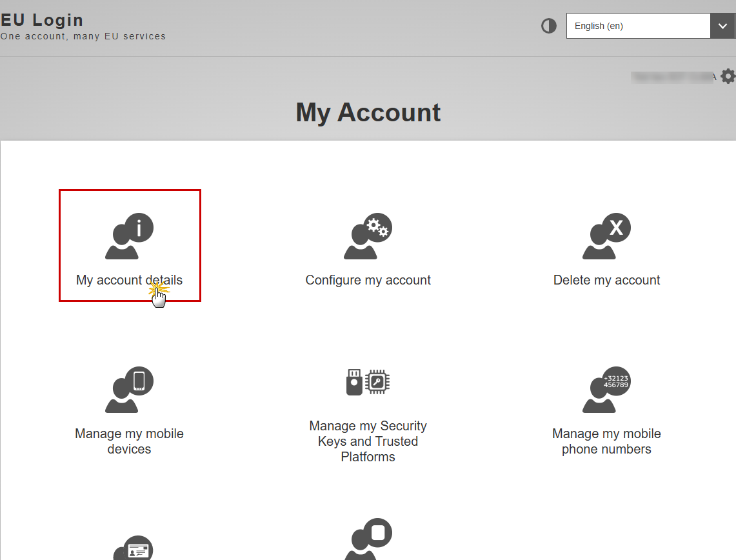
Task: Click the mobile phone numbers +32123 icon
Action: click(606, 389)
